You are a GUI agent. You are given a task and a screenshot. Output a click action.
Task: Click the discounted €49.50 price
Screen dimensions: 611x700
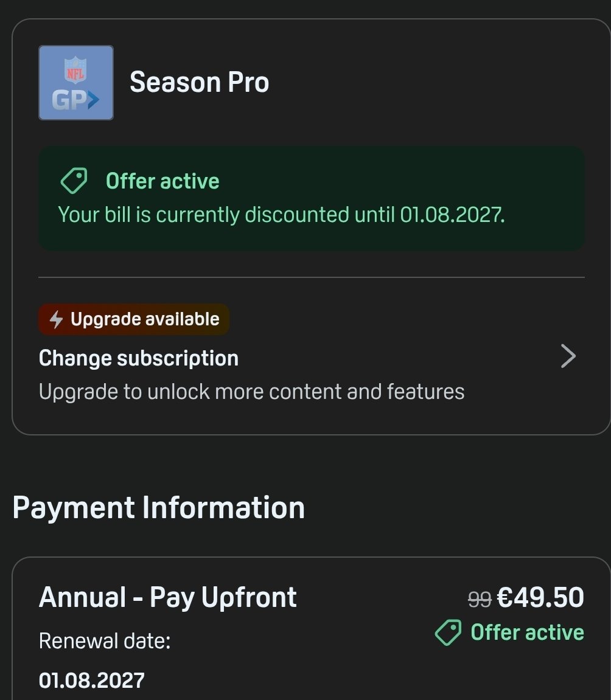point(540,597)
